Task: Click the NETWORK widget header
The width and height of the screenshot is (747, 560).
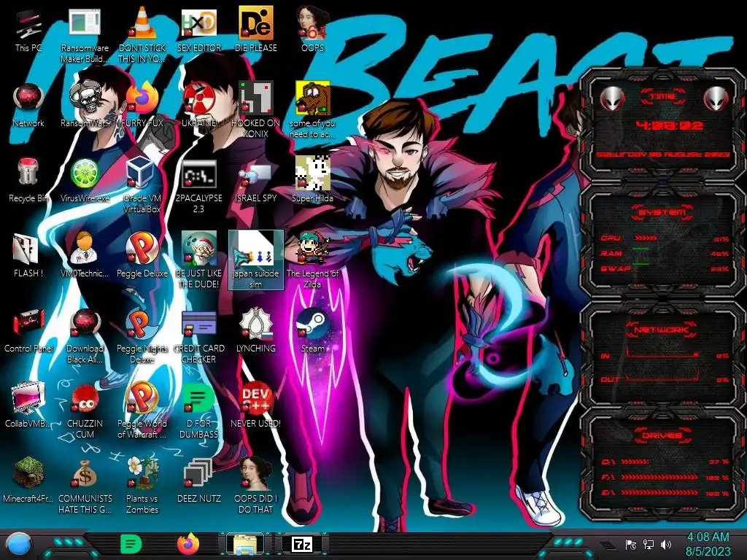Action: tap(662, 329)
